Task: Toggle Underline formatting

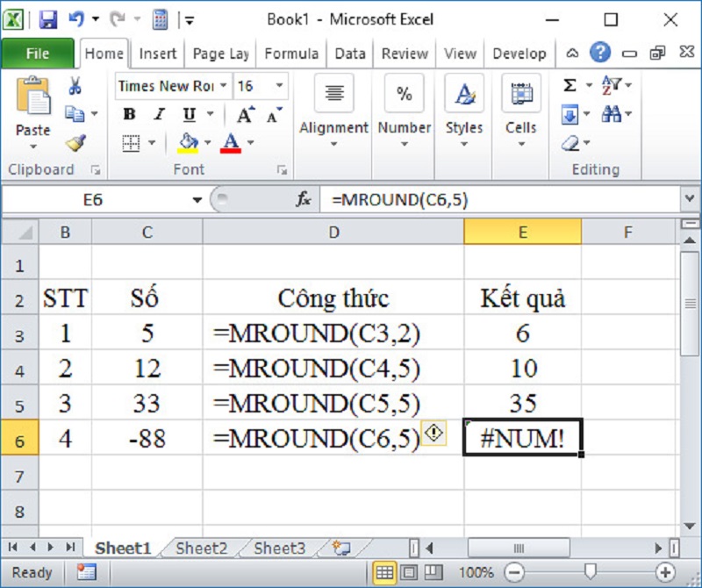Action: pyautogui.click(x=190, y=115)
